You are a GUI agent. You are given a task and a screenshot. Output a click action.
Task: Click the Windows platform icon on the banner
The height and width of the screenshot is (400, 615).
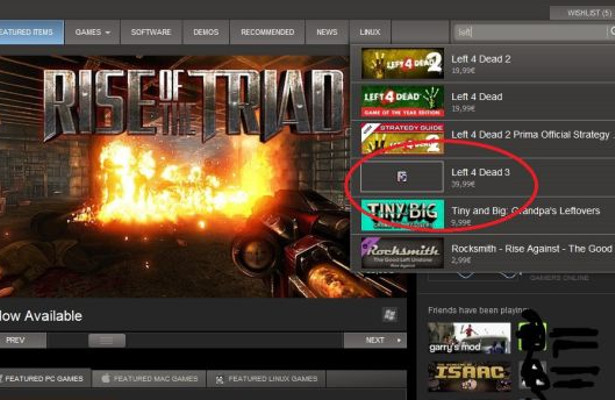(x=389, y=315)
